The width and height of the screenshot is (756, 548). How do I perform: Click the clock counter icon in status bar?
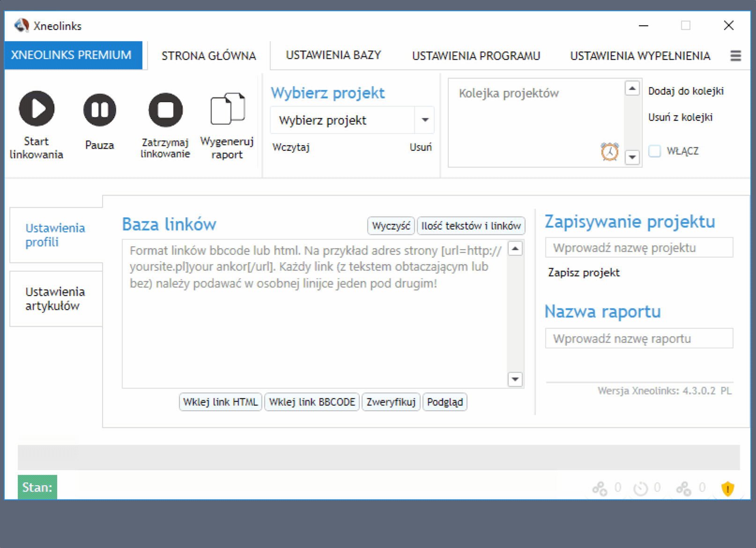tap(640, 489)
